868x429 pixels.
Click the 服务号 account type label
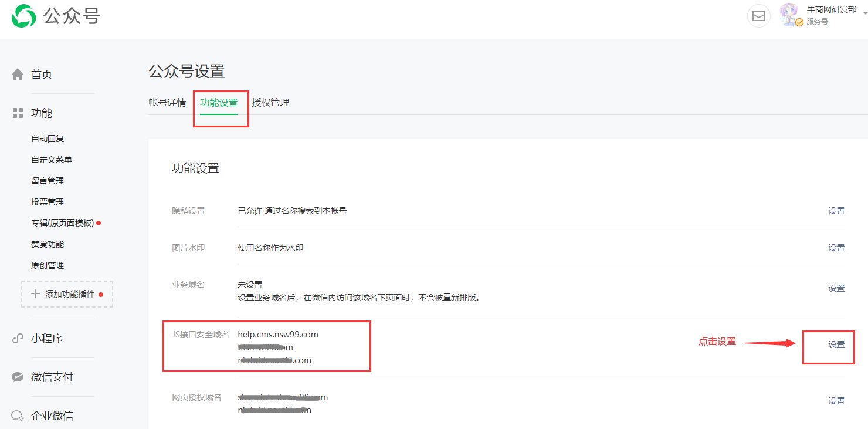pyautogui.click(x=817, y=22)
